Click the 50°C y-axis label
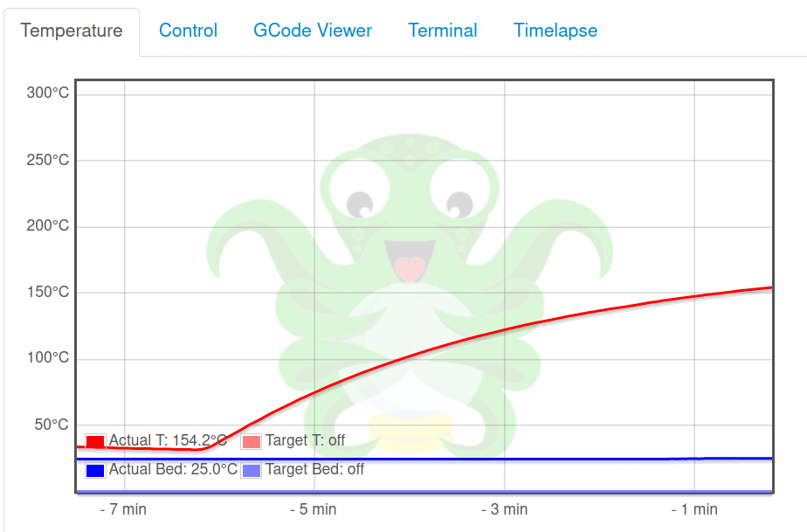This screenshot has width=807, height=532. pyautogui.click(x=52, y=425)
